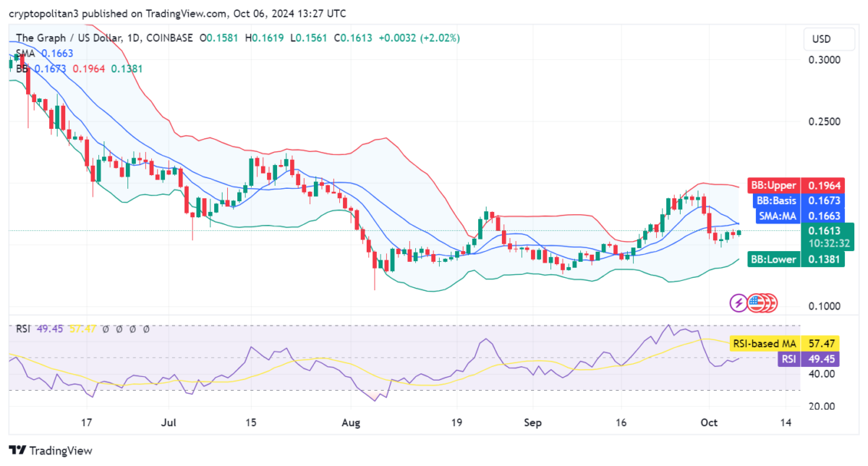Toggle the BB:Lower band label
Screen dimensions: 868x466
click(x=774, y=259)
